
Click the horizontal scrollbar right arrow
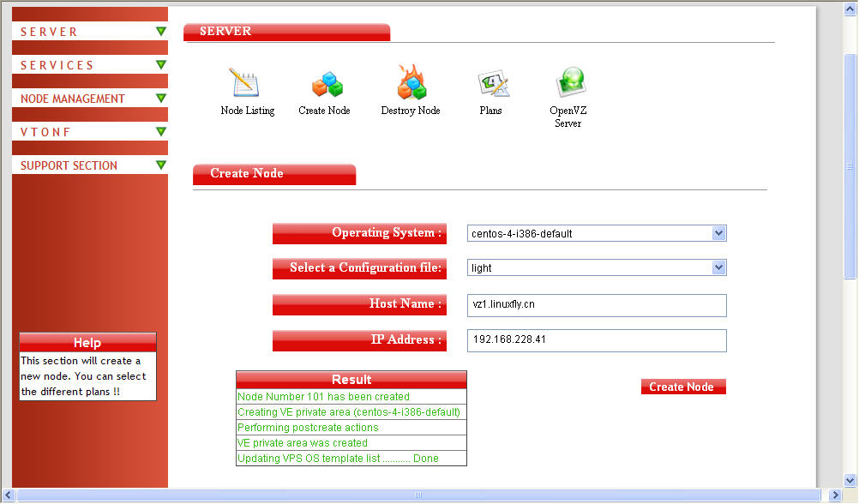pyautogui.click(x=834, y=495)
